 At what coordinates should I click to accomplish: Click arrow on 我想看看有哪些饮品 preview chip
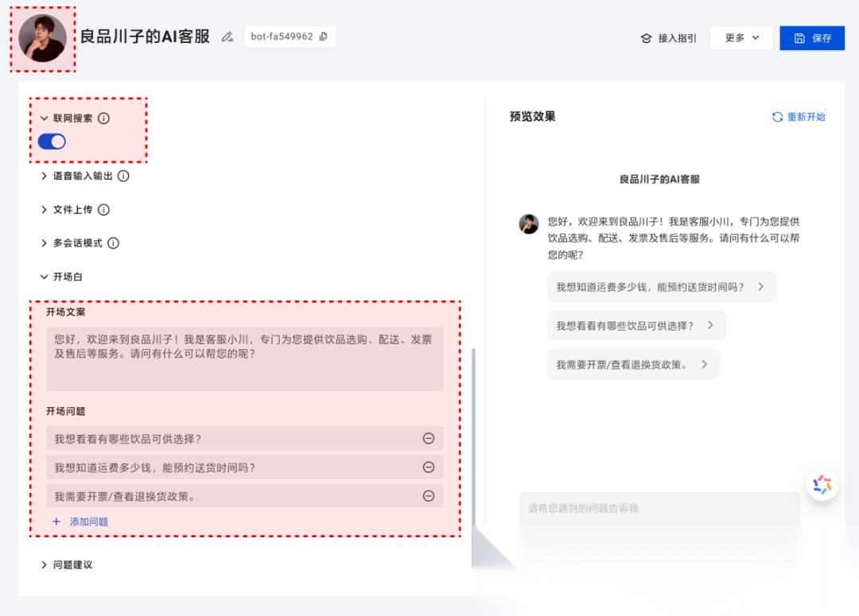pyautogui.click(x=710, y=325)
